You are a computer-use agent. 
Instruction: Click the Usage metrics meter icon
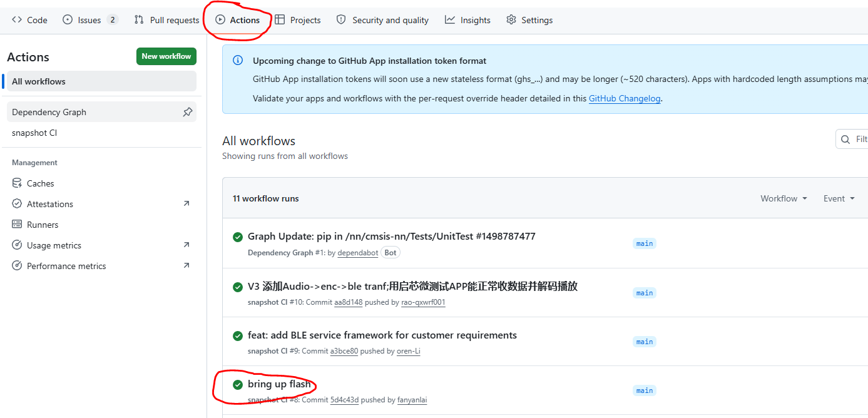[17, 245]
